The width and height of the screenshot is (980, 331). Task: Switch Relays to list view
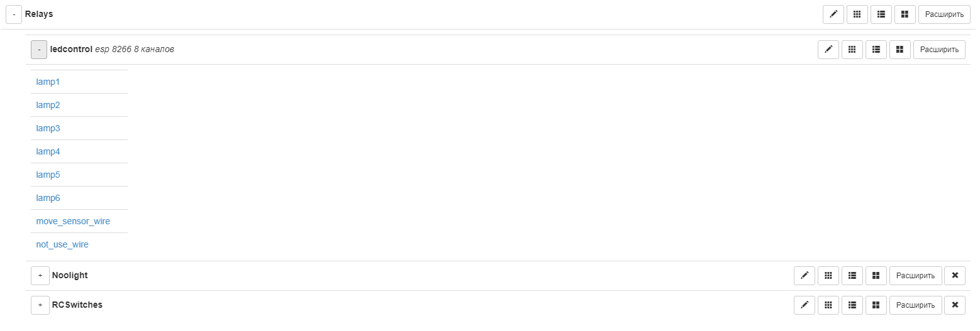click(881, 14)
